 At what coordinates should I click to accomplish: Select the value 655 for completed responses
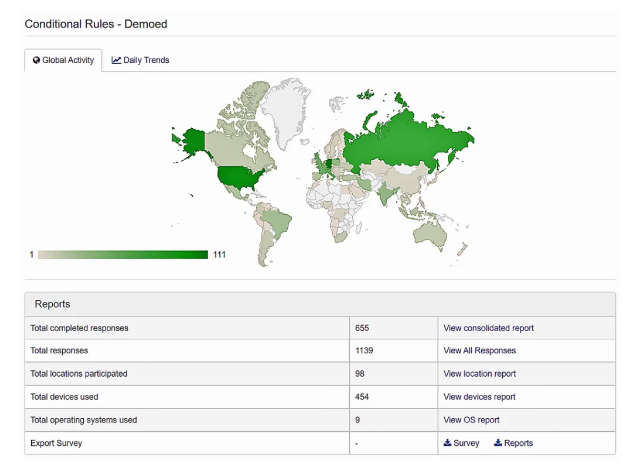(x=362, y=328)
